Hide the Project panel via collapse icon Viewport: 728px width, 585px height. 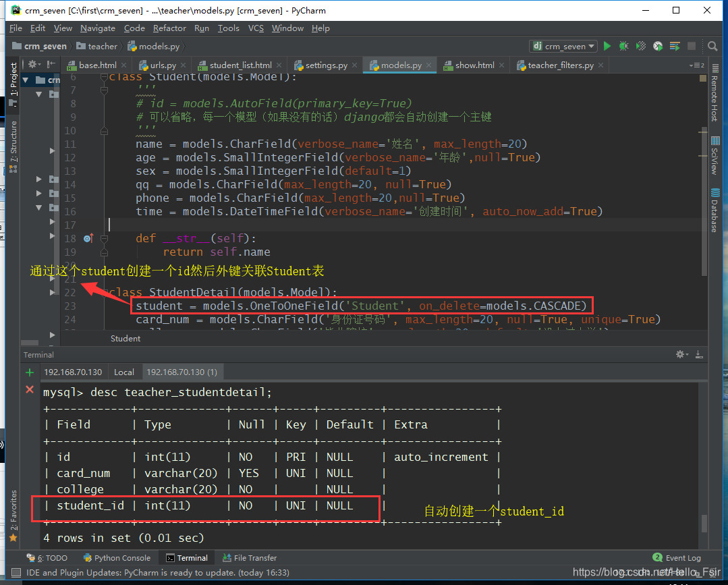tap(51, 64)
